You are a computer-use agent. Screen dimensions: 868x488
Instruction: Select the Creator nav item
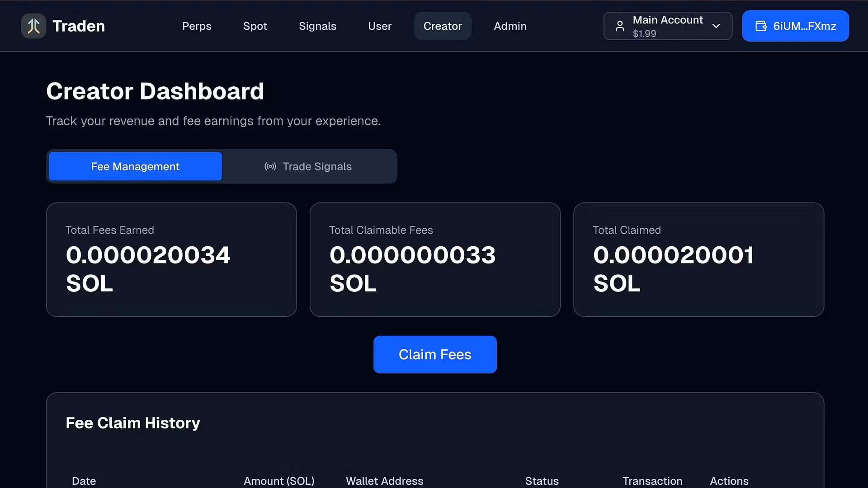pos(442,26)
